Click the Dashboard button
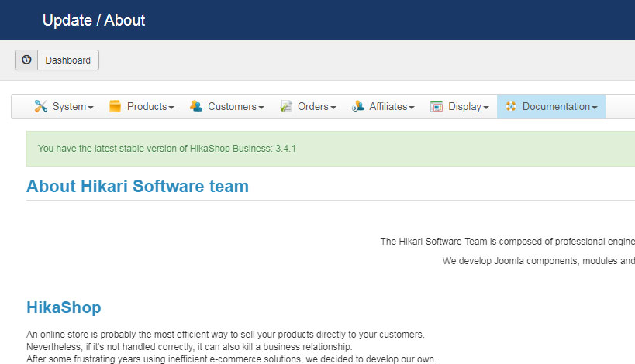Image resolution: width=635 pixels, height=364 pixels. tap(57, 60)
